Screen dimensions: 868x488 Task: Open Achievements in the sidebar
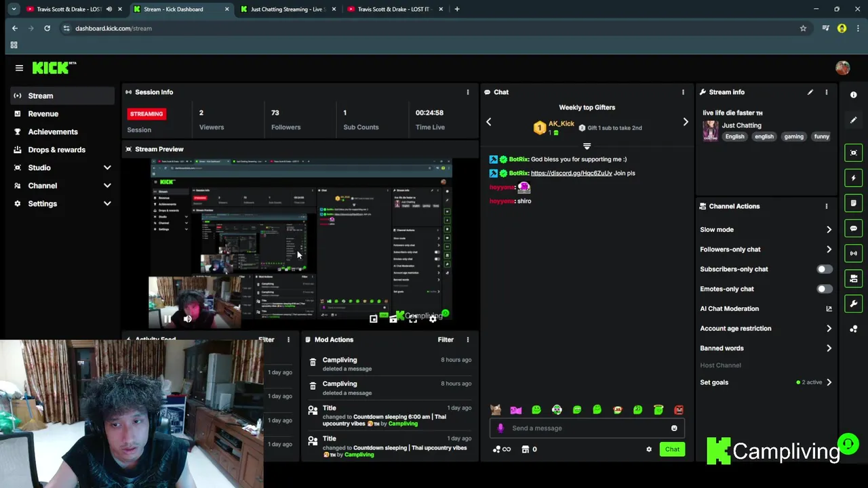click(62, 131)
